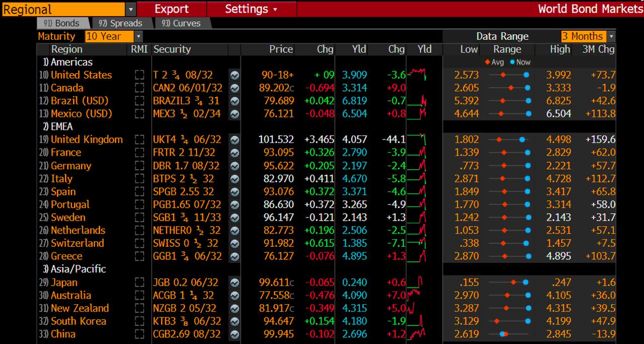
Task: Click the chart icon beside Greece GGB1 06/32
Action: 234,256
